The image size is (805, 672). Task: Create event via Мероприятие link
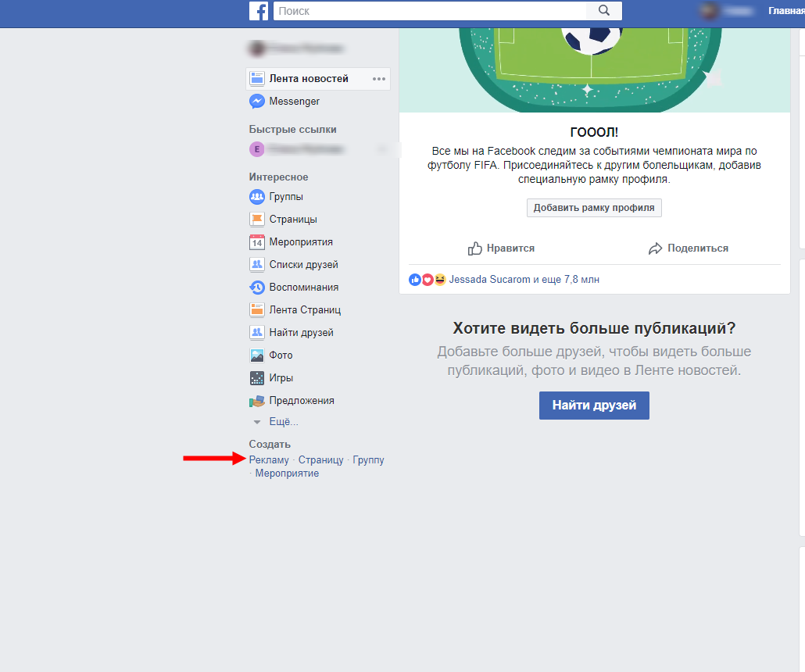click(287, 474)
